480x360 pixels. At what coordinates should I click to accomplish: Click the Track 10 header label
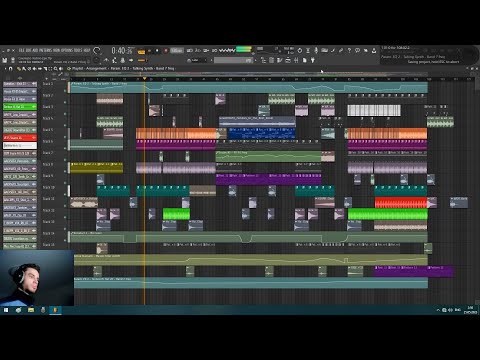(x=49, y=187)
